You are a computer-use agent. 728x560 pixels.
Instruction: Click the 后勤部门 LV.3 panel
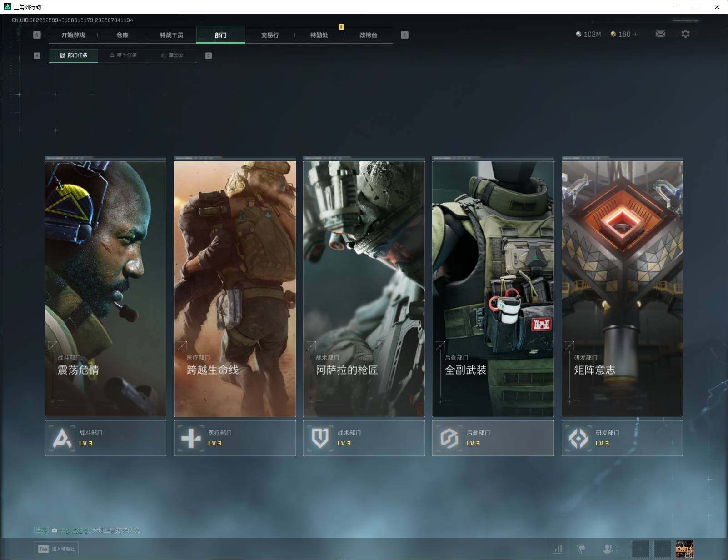click(493, 438)
